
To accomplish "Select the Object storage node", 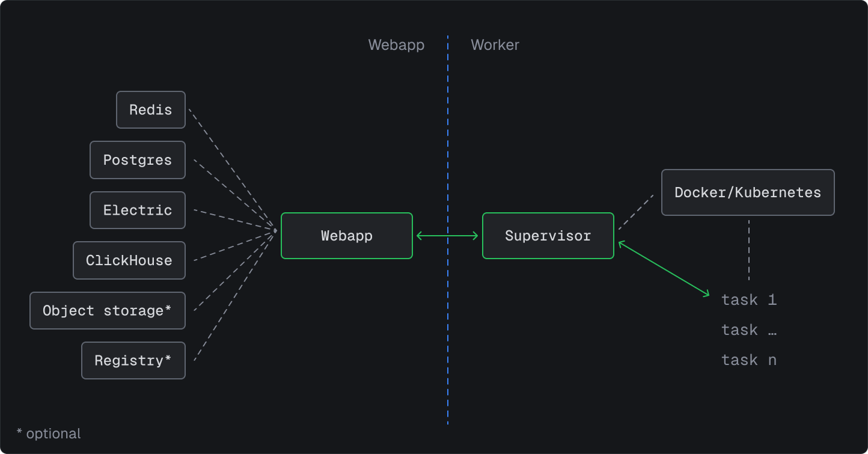I will tap(107, 310).
